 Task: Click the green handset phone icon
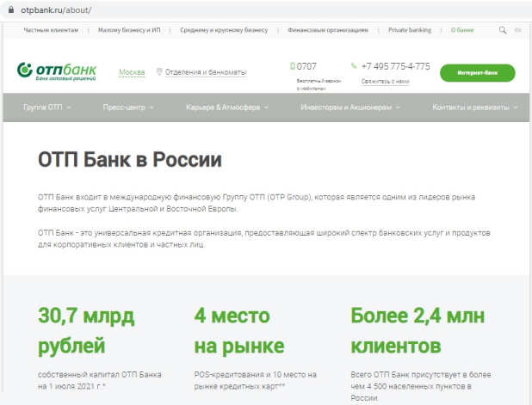point(354,65)
